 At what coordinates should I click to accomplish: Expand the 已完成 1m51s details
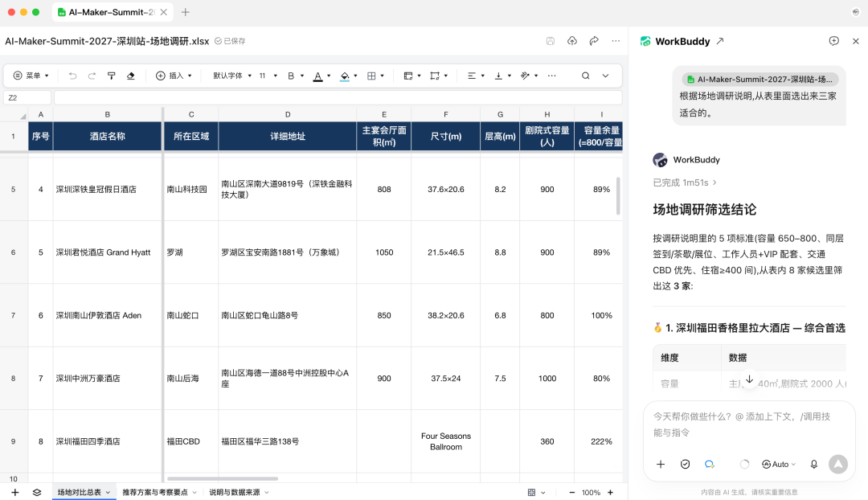pyautogui.click(x=685, y=182)
